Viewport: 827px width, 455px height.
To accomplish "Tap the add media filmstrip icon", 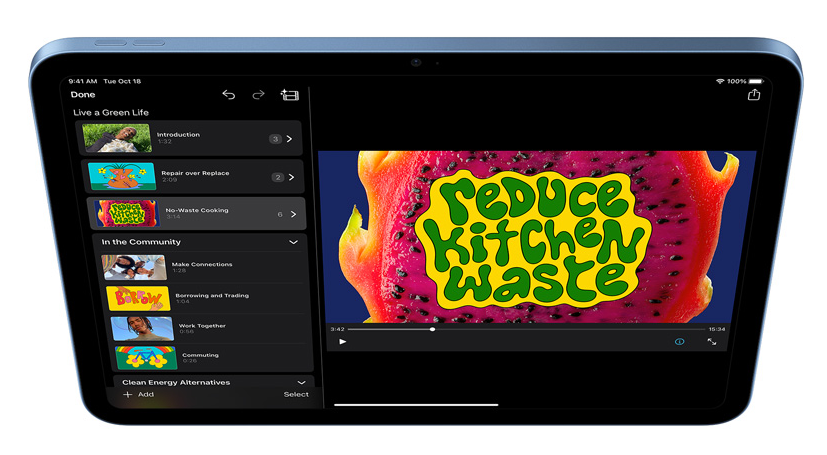I will tap(290, 95).
